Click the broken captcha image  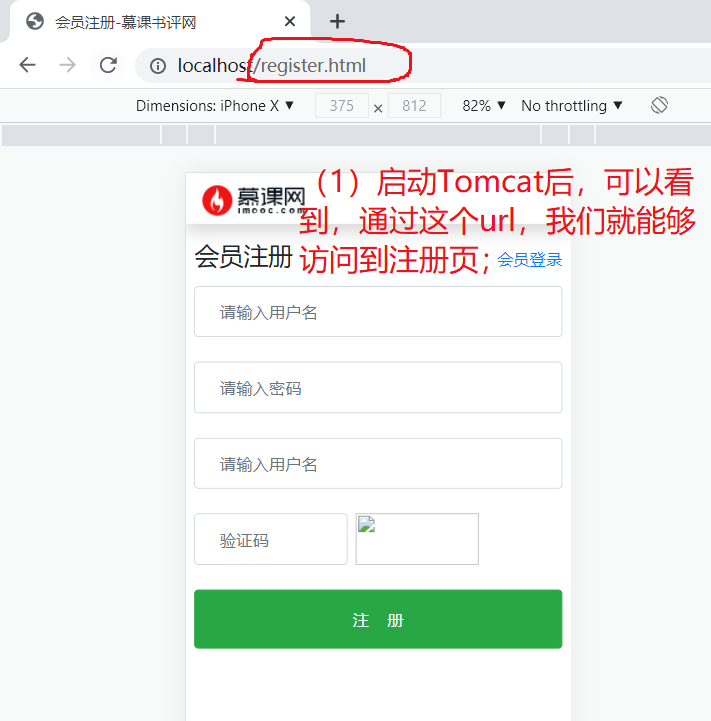(417, 539)
